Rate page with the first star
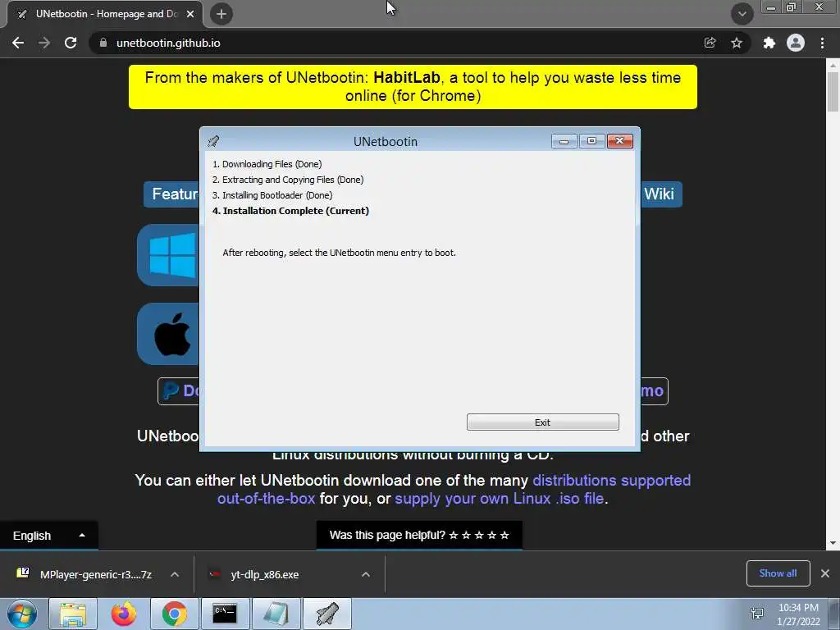 coord(453,535)
